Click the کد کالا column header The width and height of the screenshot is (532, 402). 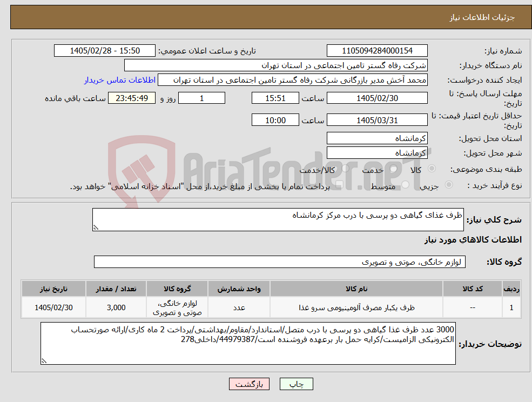tap(473, 289)
